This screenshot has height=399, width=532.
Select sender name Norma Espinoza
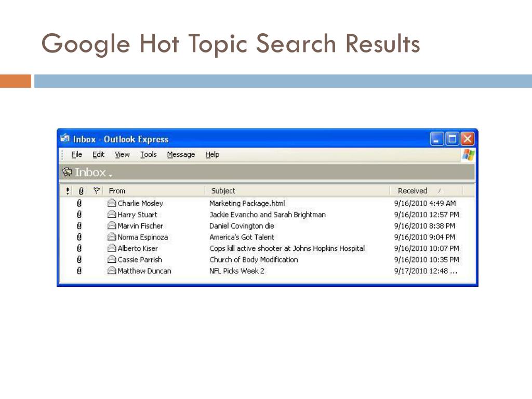142,237
